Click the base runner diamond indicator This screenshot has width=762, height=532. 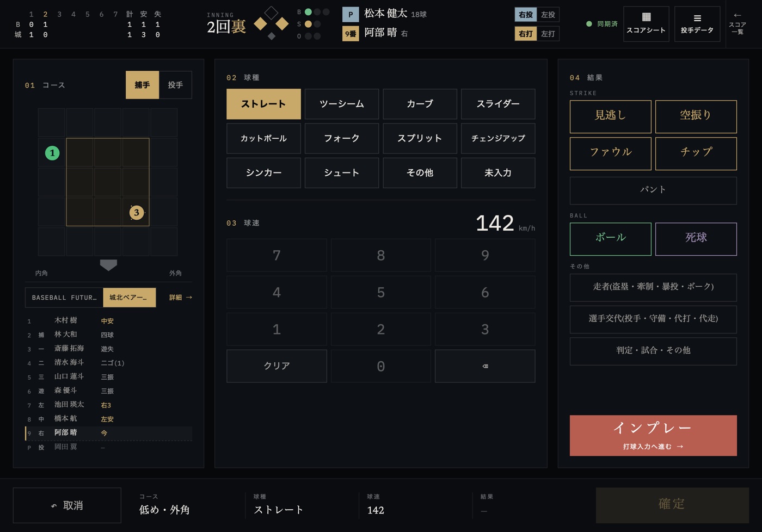[x=271, y=23]
